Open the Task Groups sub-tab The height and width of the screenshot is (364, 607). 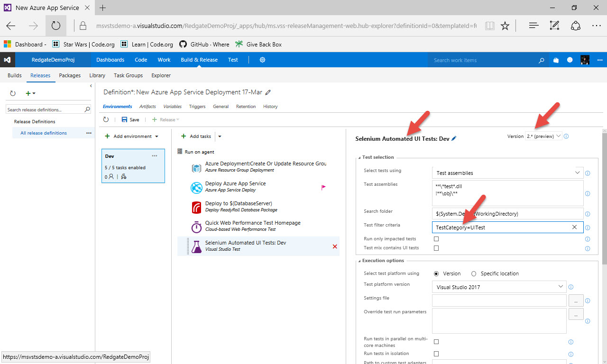(x=129, y=75)
